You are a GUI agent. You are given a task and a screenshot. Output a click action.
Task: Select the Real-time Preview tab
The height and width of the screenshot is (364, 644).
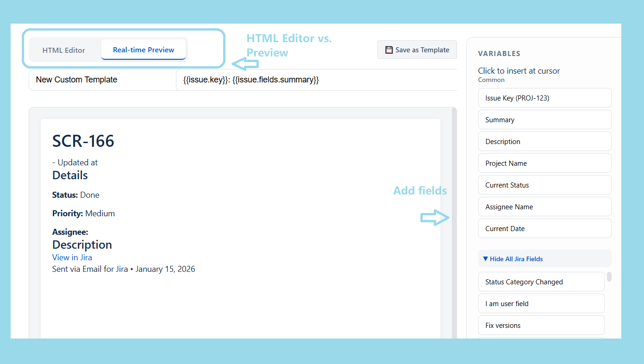(144, 50)
